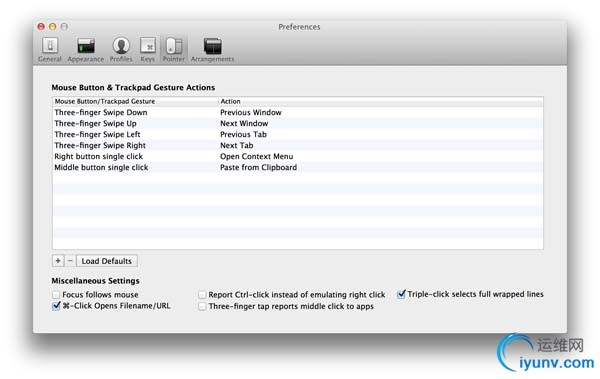The height and width of the screenshot is (379, 600).
Task: Add a new gesture action with plus
Action: 58,261
